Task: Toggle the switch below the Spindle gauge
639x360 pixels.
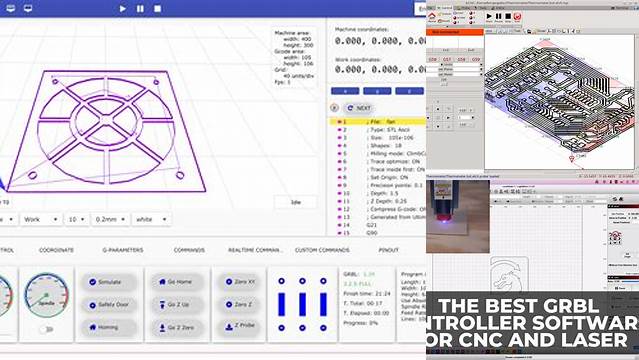Action: pos(46,329)
